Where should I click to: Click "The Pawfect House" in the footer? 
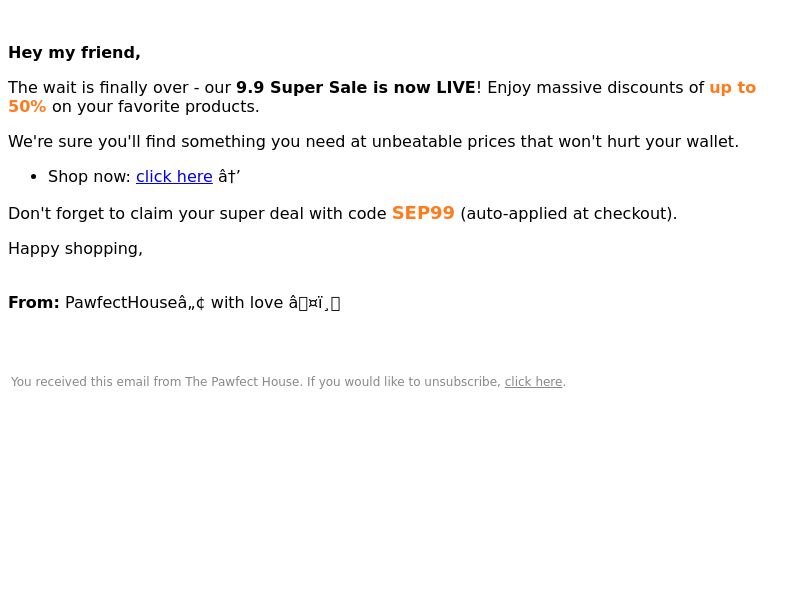point(242,382)
